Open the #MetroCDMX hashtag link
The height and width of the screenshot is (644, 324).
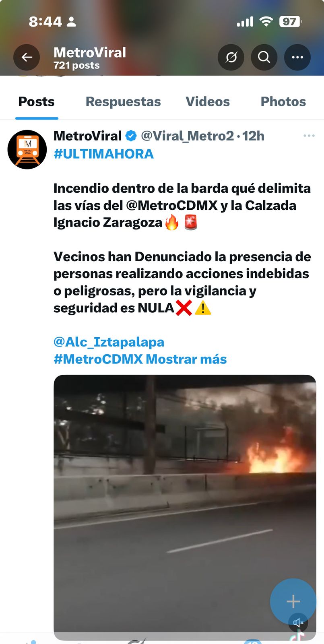click(98, 359)
